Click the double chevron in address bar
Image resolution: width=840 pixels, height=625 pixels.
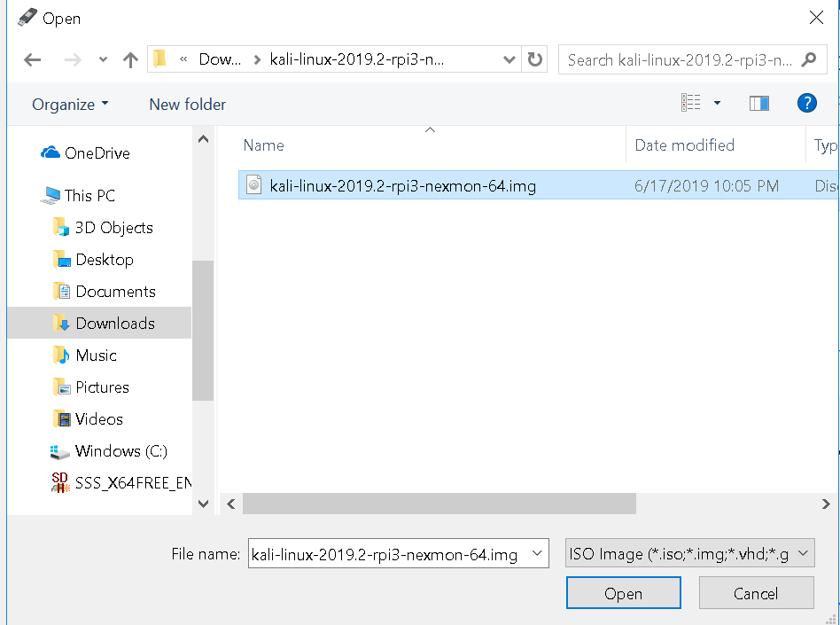point(183,59)
